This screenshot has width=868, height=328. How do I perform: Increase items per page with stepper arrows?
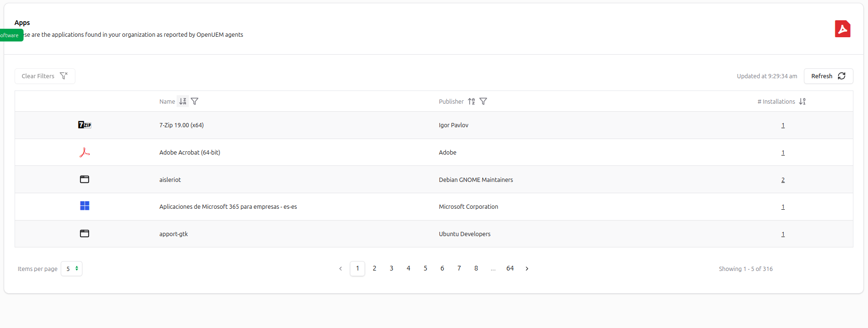77,266
